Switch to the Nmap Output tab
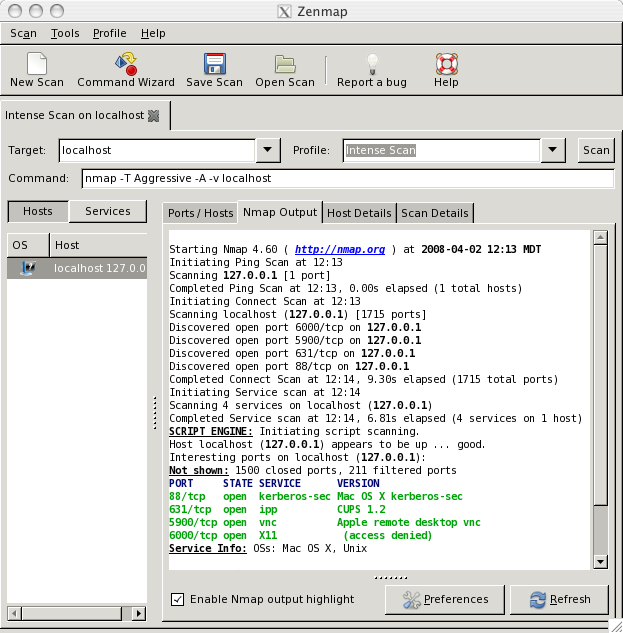This screenshot has height=633, width=623. (280, 212)
